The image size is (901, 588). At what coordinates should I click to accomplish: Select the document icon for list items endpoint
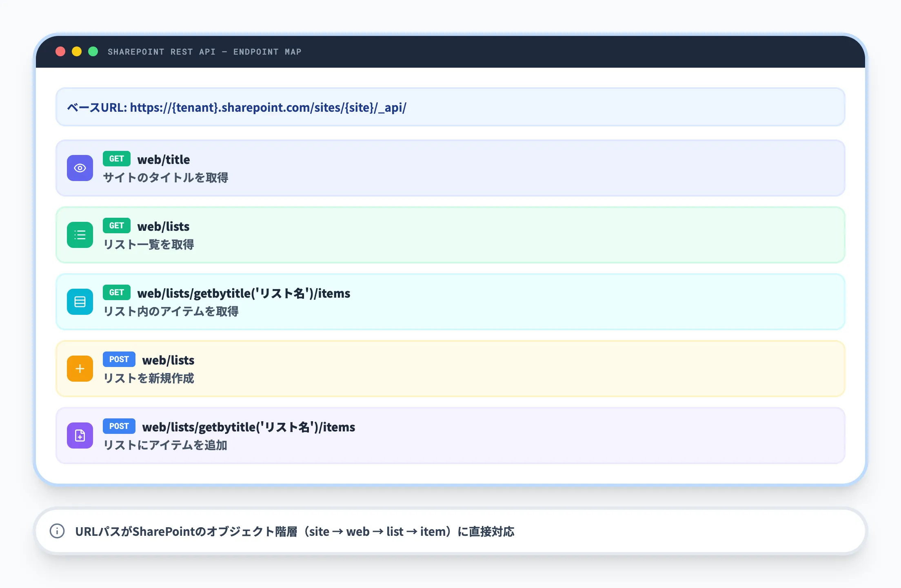point(80,302)
